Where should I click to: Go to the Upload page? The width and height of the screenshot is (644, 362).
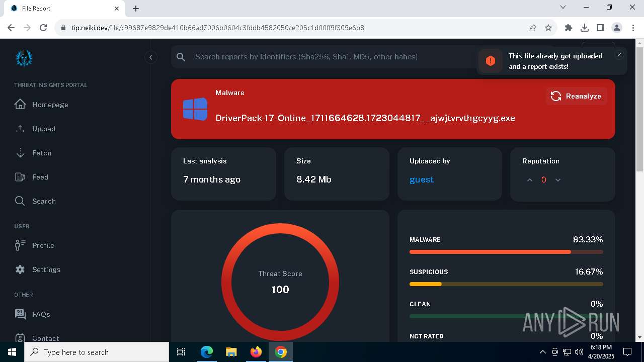tap(44, 129)
